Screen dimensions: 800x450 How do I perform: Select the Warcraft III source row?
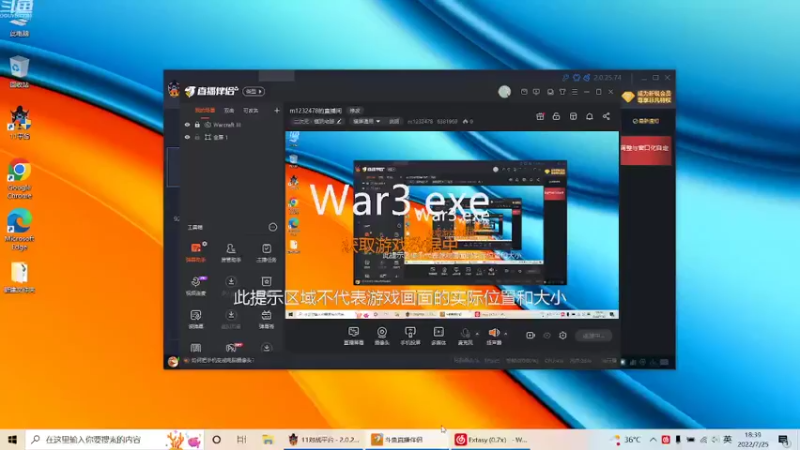pyautogui.click(x=232, y=124)
